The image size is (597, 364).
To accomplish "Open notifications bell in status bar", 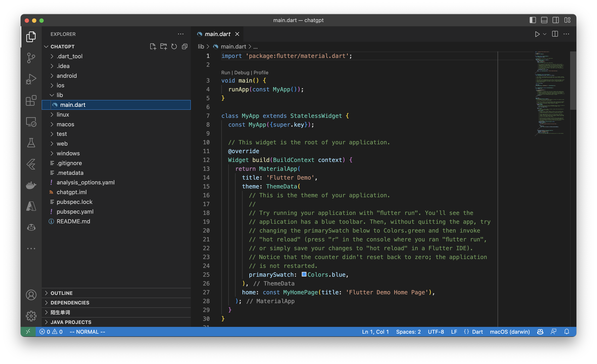I will click(x=566, y=331).
